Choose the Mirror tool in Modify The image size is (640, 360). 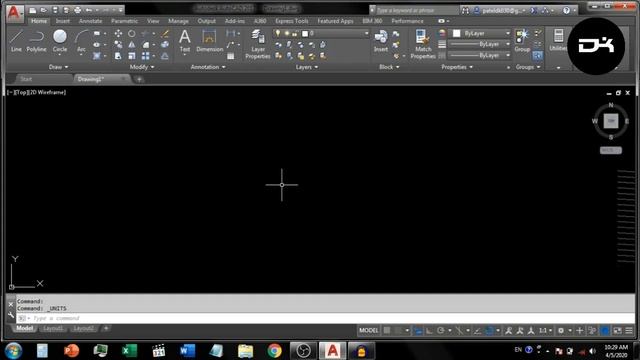pos(131,44)
